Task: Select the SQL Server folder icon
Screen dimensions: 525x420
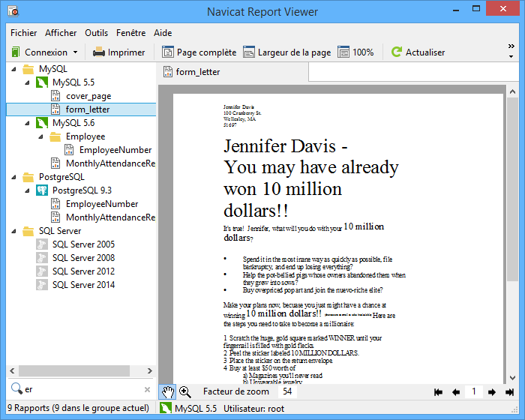Action: click(x=28, y=231)
